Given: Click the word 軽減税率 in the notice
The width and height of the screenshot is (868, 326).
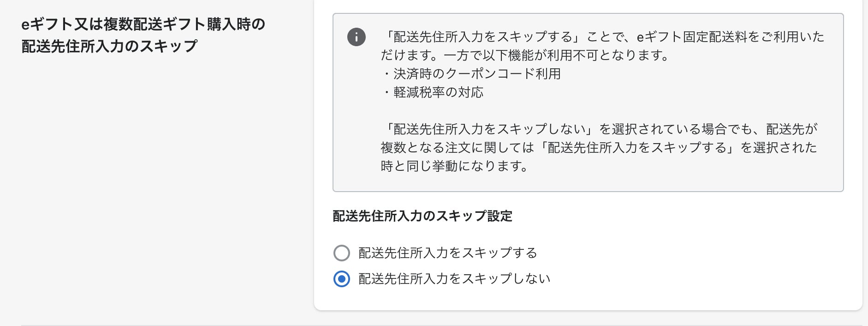Looking at the screenshot, I should coord(419,92).
